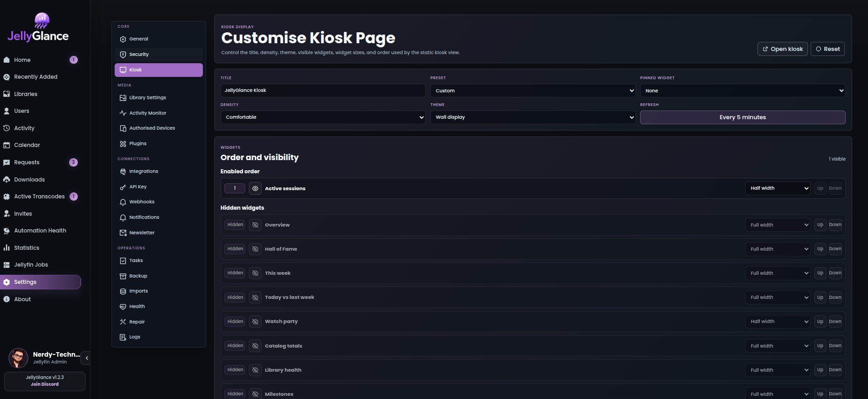Click the Health heartbeat icon

(123, 307)
